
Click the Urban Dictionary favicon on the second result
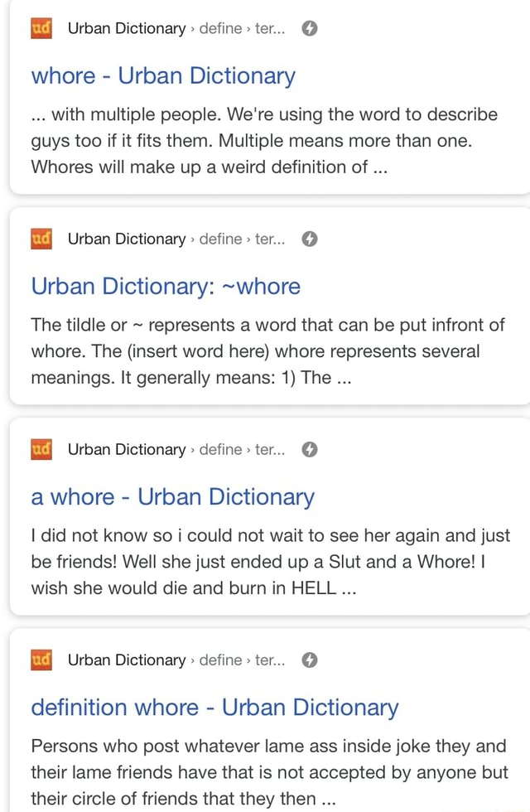(x=41, y=239)
